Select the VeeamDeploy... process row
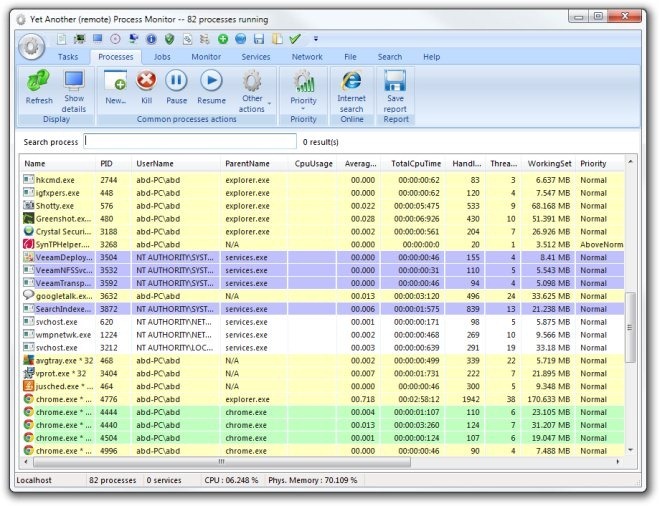The height and width of the screenshot is (506, 660). pyautogui.click(x=322, y=258)
